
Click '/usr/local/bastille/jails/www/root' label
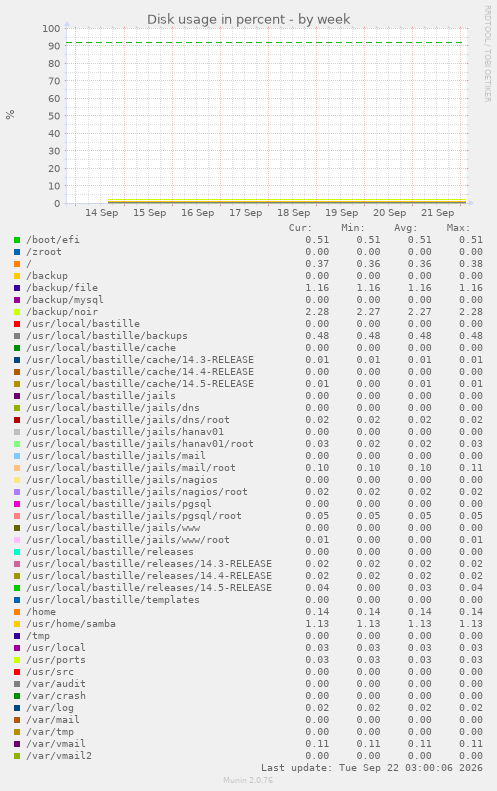(128, 540)
